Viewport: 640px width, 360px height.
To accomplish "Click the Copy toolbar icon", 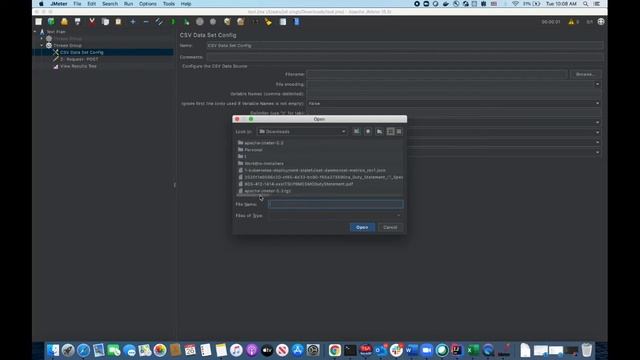I will (105, 22).
